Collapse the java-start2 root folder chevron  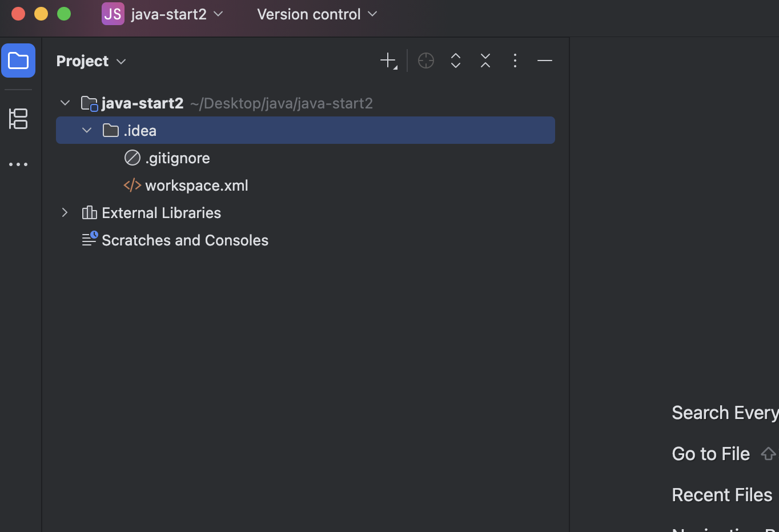pos(65,103)
